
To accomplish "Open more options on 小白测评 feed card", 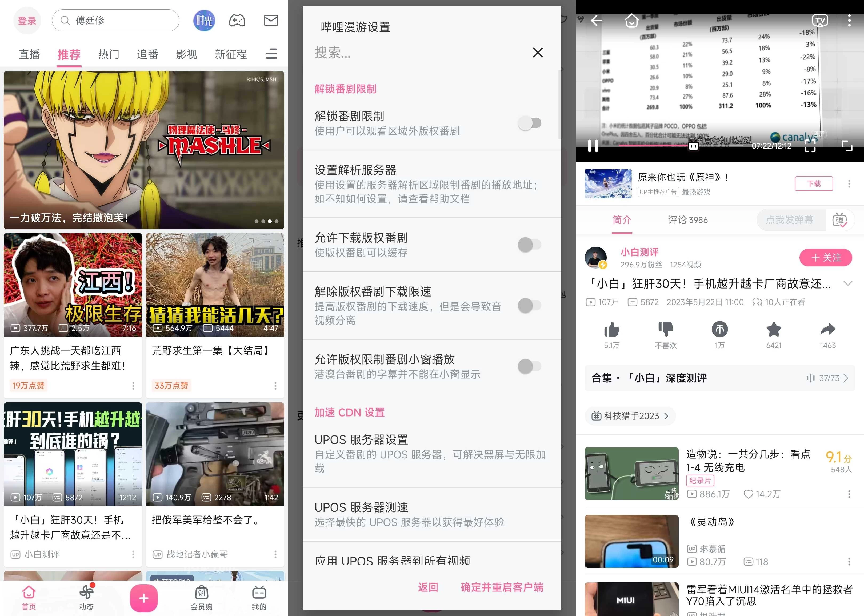I will [133, 554].
